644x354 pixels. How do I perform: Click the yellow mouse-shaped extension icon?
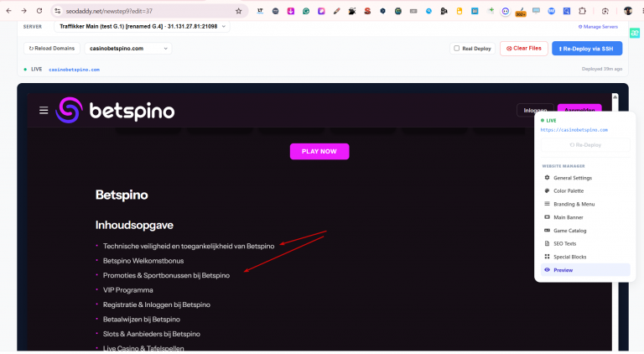pyautogui.click(x=460, y=11)
